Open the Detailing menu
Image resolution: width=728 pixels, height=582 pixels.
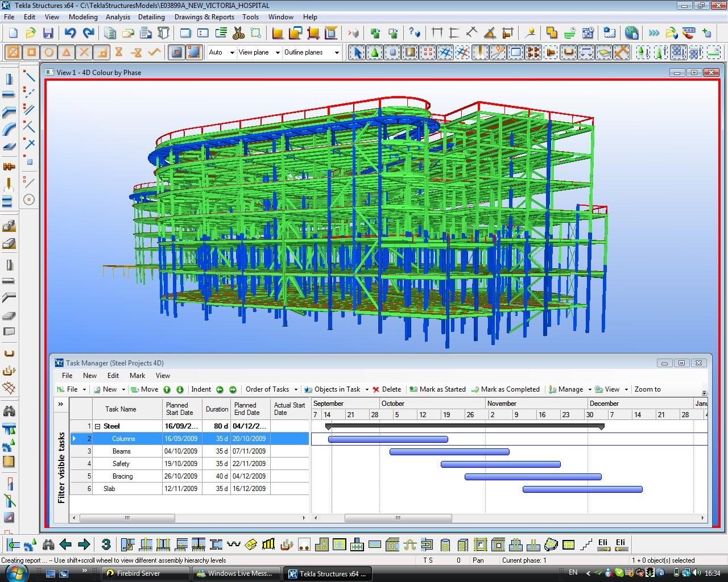tap(151, 17)
